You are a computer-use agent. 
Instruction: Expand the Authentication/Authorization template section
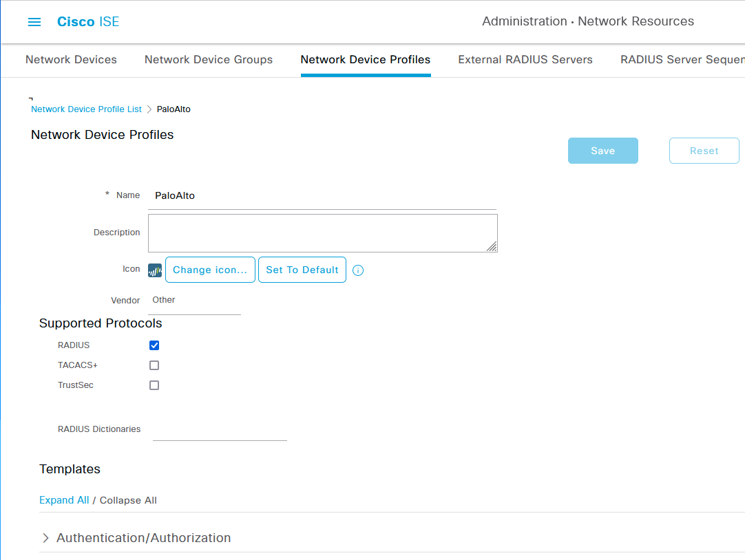[45, 538]
